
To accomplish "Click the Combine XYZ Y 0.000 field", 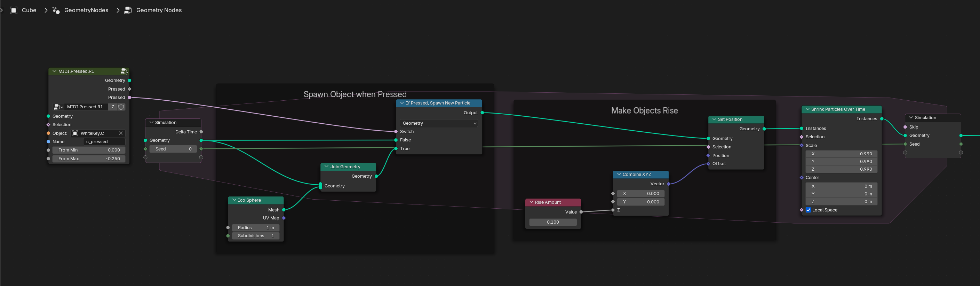I will [x=641, y=202].
